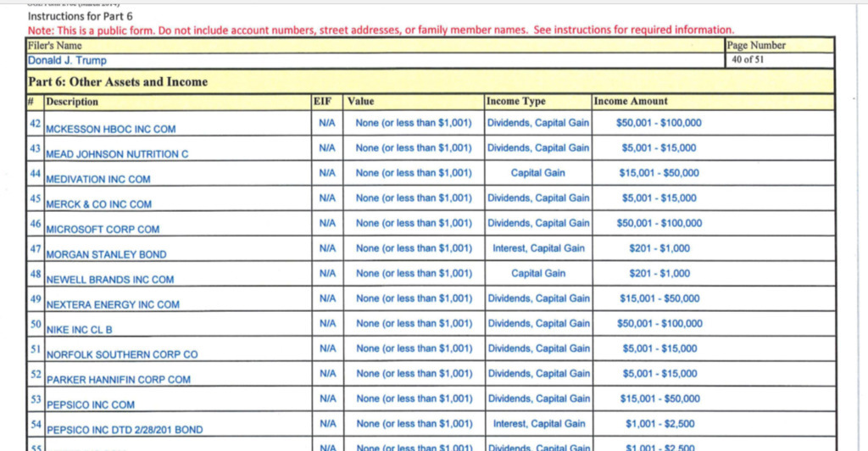Click the EIF N/A cell for MERCK & CO
868x451 pixels.
pyautogui.click(x=327, y=198)
